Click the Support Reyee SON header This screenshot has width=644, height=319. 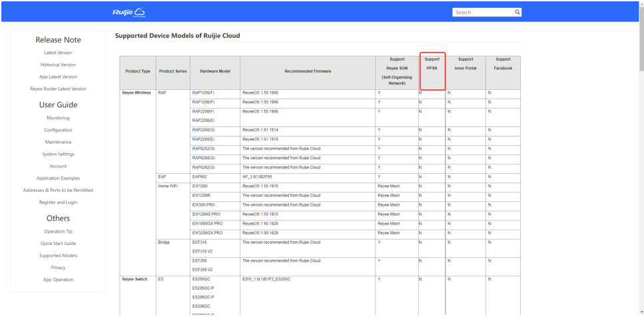point(397,71)
